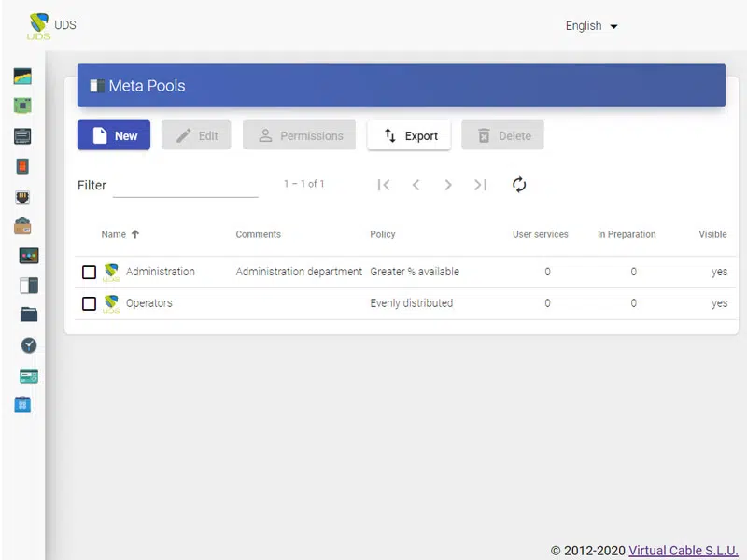Viewport: 747px width, 560px height.
Task: Go to previous page of results
Action: (x=416, y=185)
